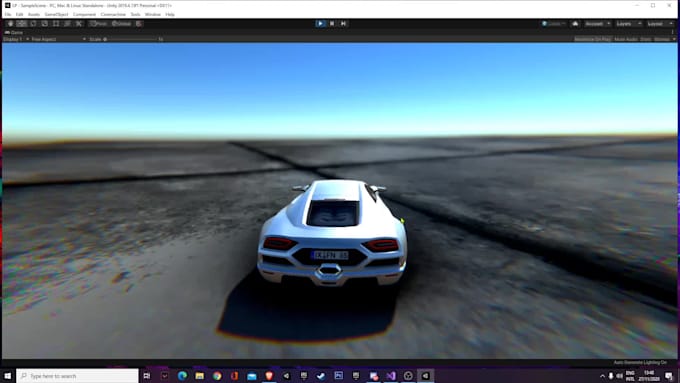
Task: Open the Windows Start menu
Action: coord(8,376)
